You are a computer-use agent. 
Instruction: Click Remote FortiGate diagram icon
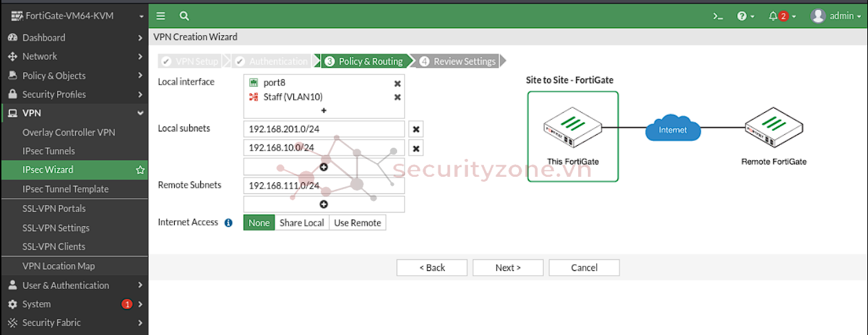(774, 129)
